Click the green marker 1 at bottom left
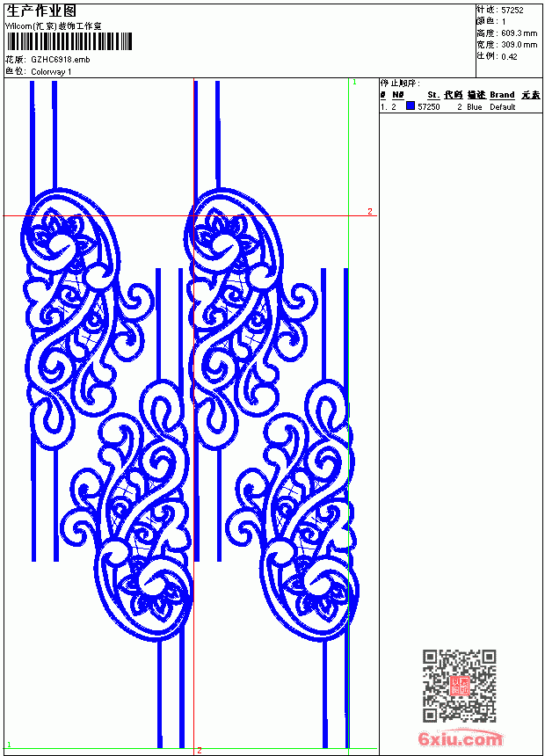Screen dimensions: 545x756 pos(9,745)
